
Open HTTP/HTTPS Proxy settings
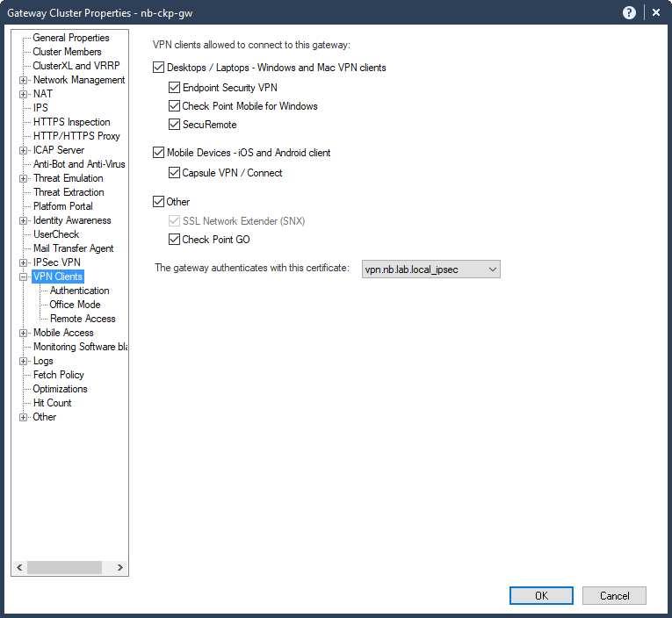pyautogui.click(x=76, y=136)
